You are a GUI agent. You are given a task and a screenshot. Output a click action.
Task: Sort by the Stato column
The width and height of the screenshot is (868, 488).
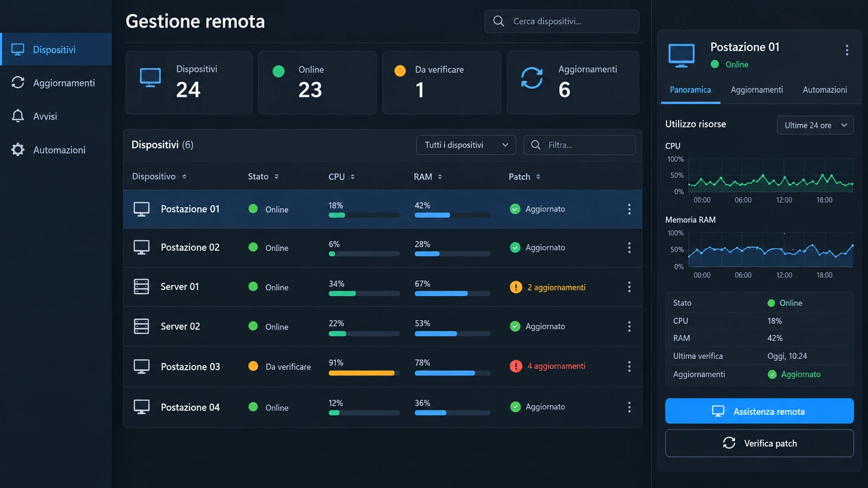point(263,177)
